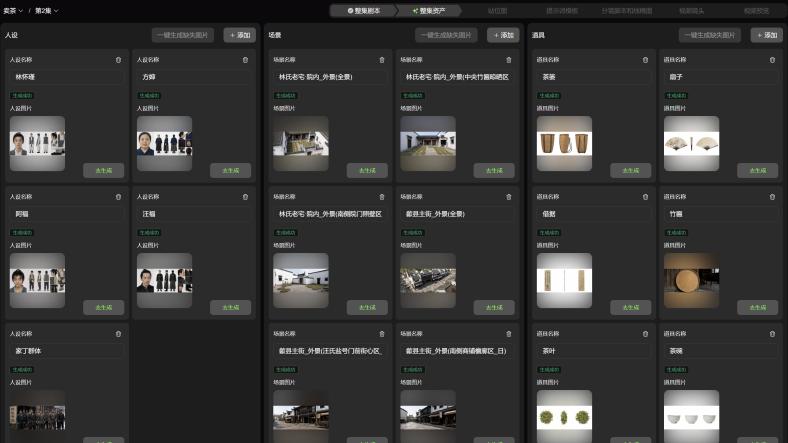The height and width of the screenshot is (443, 788).
Task: Click the 林怀瑾 name input field
Action: 66,77
